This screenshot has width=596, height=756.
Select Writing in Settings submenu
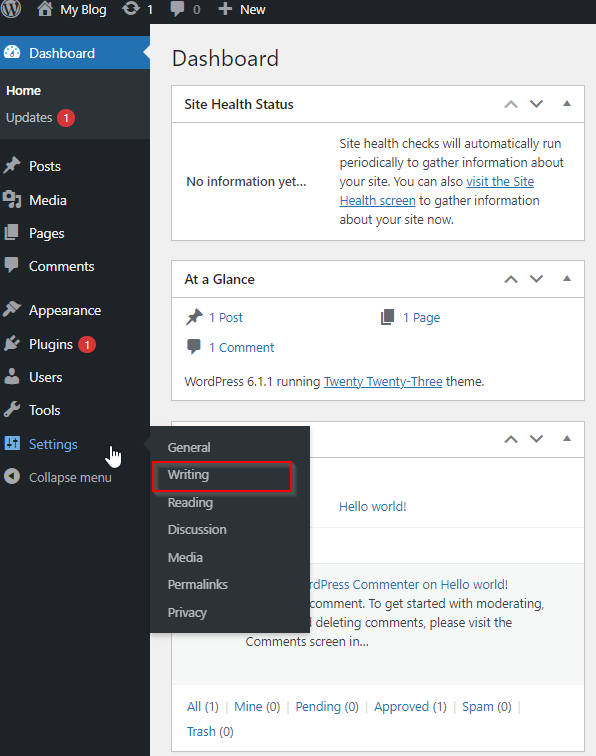pos(188,475)
